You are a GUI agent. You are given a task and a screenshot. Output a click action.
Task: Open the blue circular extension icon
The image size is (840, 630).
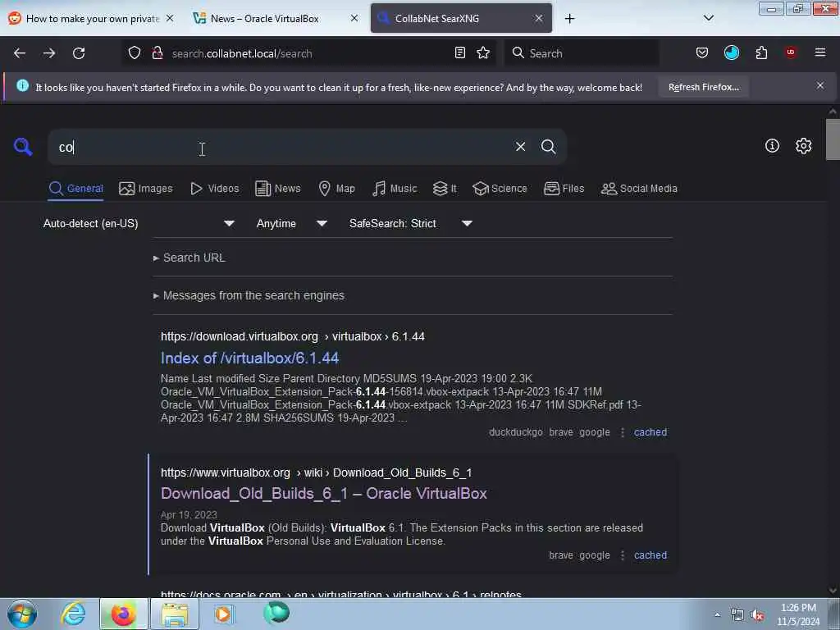731,52
